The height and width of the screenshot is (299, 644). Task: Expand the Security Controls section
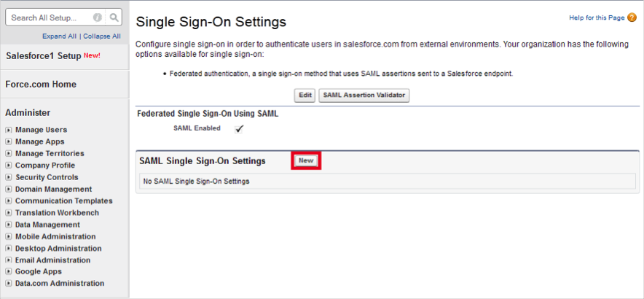pyautogui.click(x=9, y=177)
